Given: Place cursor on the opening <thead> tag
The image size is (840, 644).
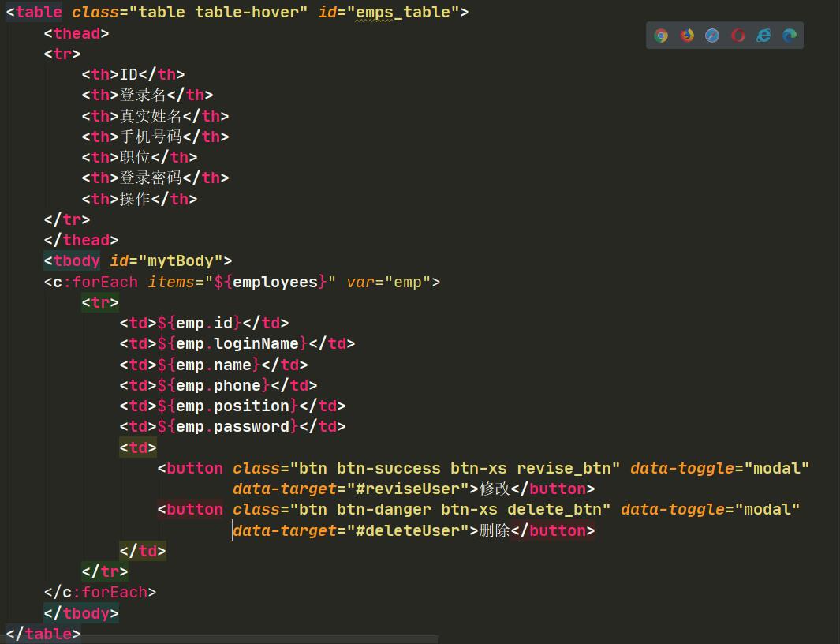Looking at the screenshot, I should [77, 33].
